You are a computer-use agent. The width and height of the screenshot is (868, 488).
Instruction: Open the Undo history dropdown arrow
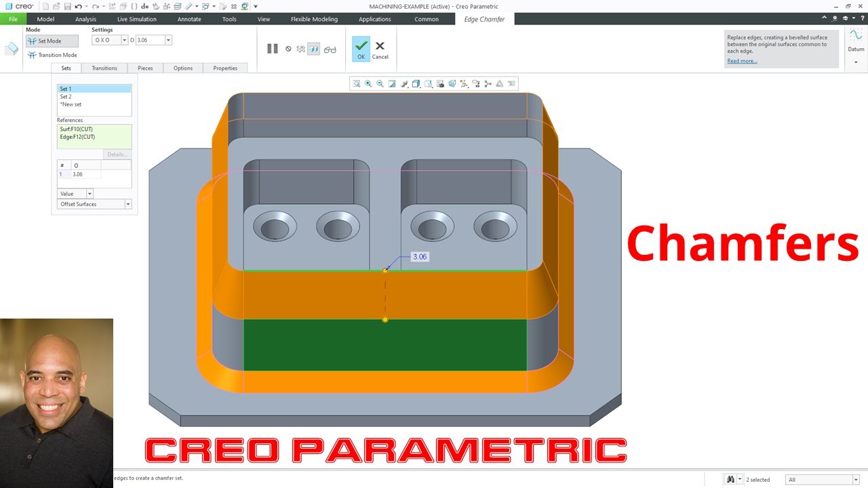pyautogui.click(x=86, y=6)
